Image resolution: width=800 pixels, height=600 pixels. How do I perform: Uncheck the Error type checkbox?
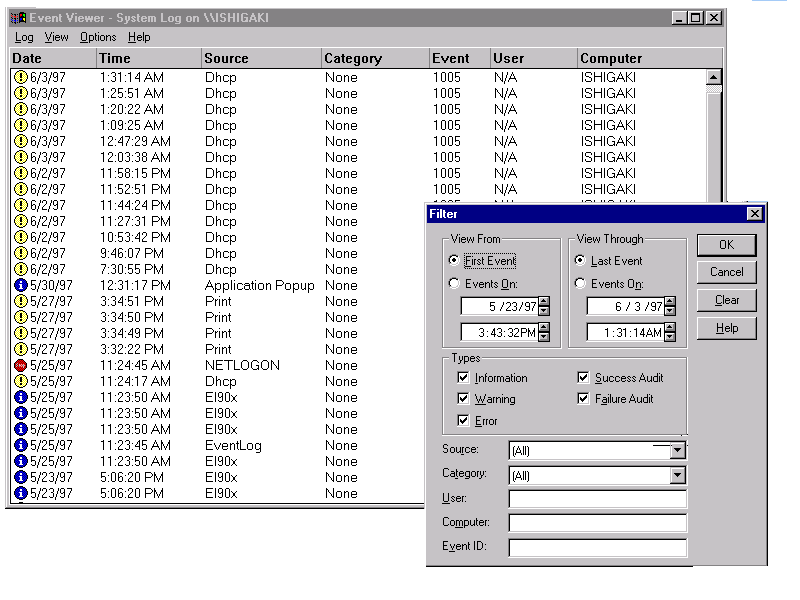tap(463, 420)
